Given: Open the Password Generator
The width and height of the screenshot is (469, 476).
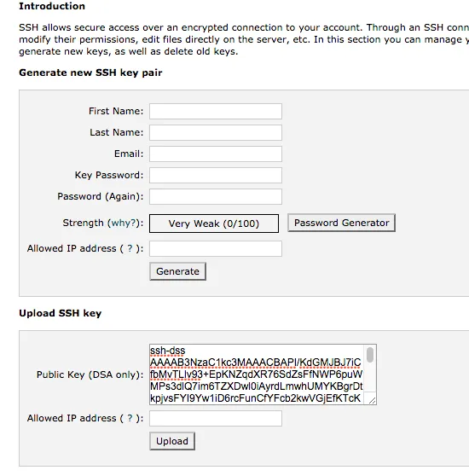Looking at the screenshot, I should tap(341, 223).
